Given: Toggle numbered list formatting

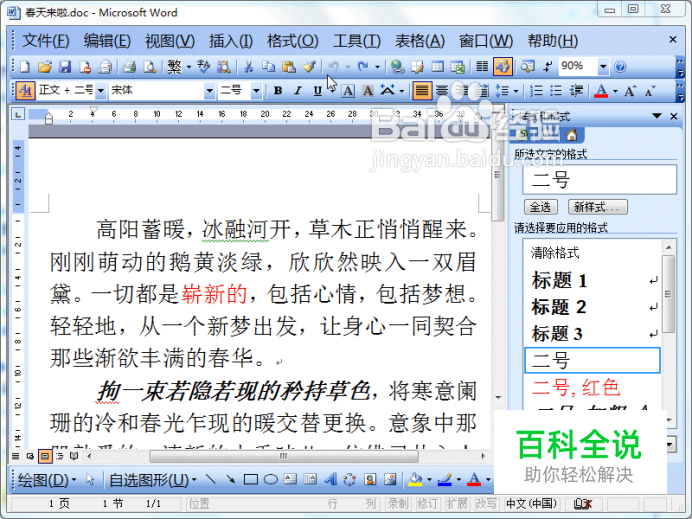Looking at the screenshot, I should pyautogui.click(x=536, y=91).
